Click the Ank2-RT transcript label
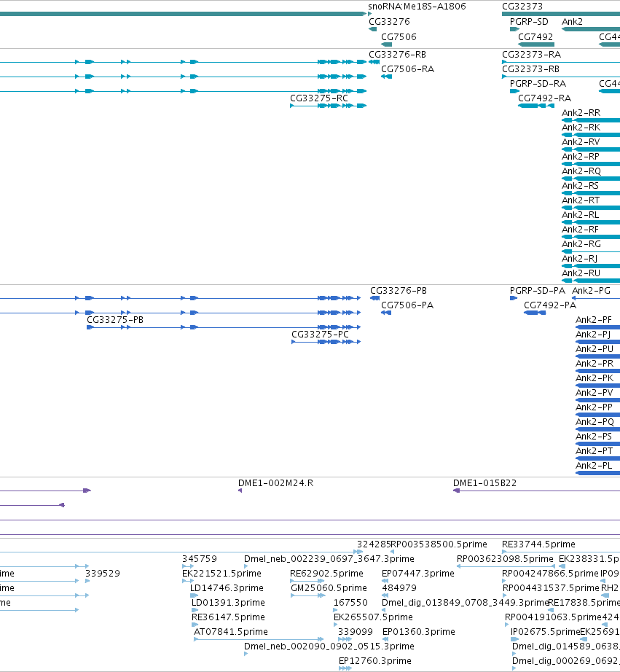The height and width of the screenshot is (672, 620). pos(581,200)
